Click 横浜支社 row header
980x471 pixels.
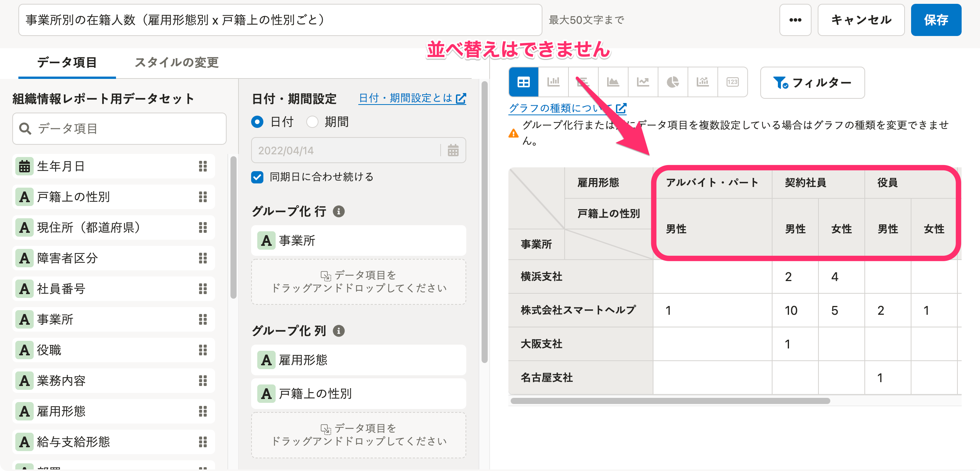581,276
